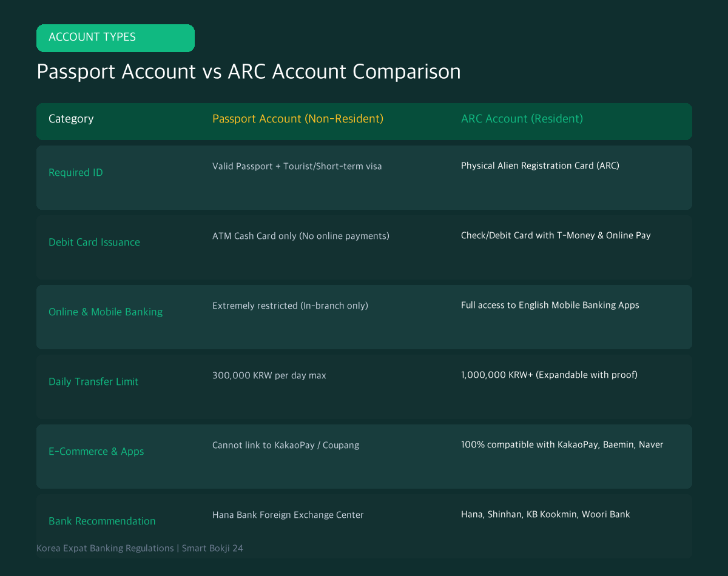
Task: Click the 'E-Commerce & Apps' row label
Action: tap(96, 452)
